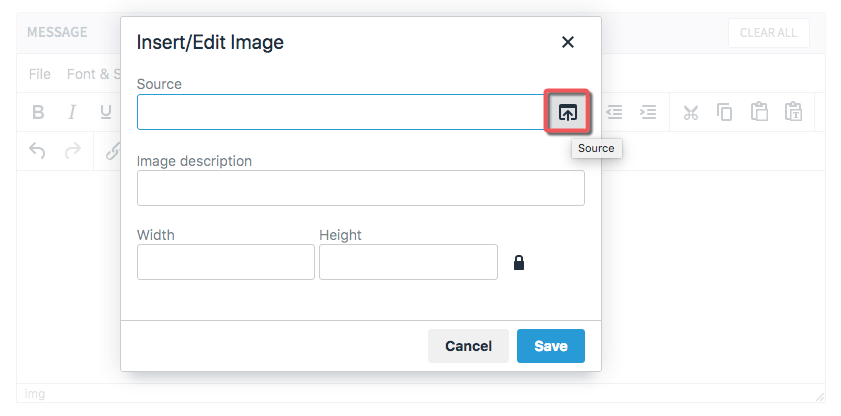Cancel the Insert/Edit Image dialog
841x416 pixels.
(468, 346)
